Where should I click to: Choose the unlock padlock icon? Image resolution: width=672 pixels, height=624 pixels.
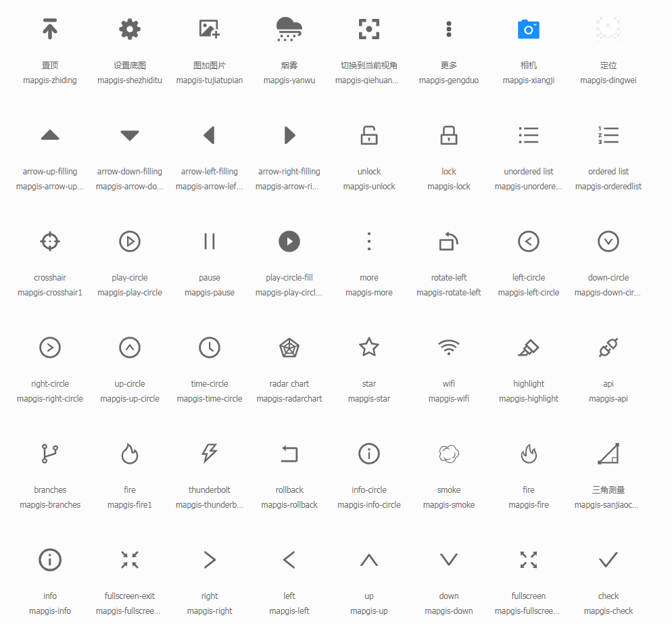pos(369,135)
